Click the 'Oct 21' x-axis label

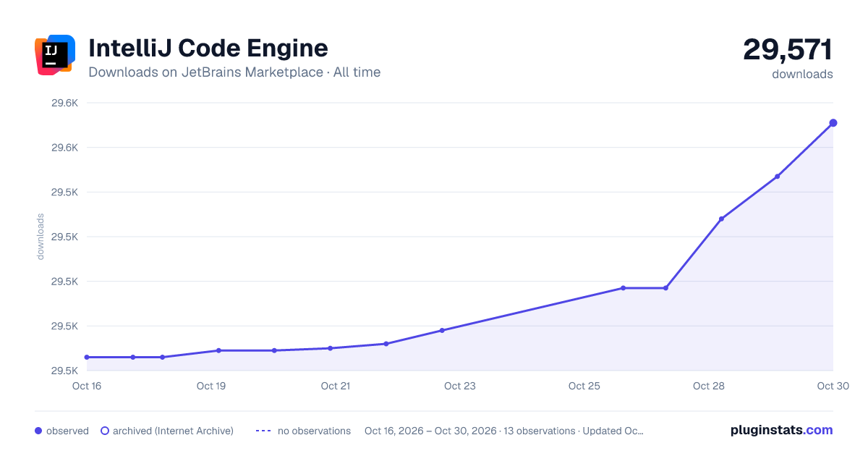point(336,386)
